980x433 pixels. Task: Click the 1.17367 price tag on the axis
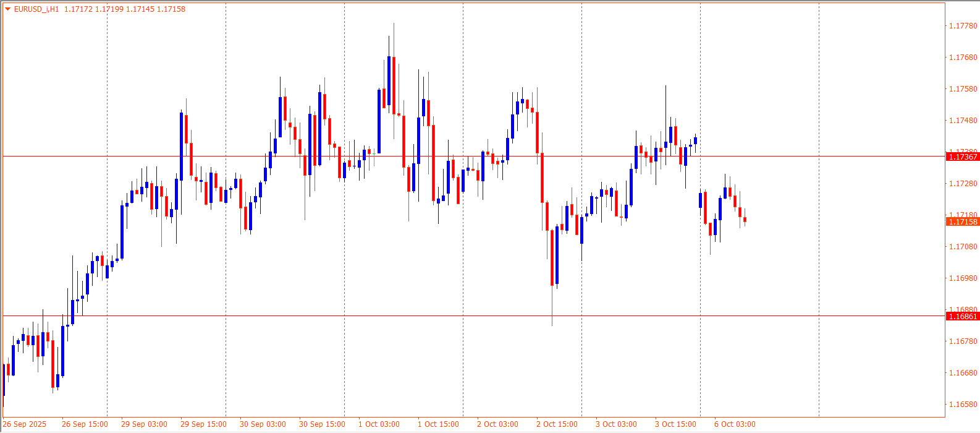pyautogui.click(x=963, y=157)
